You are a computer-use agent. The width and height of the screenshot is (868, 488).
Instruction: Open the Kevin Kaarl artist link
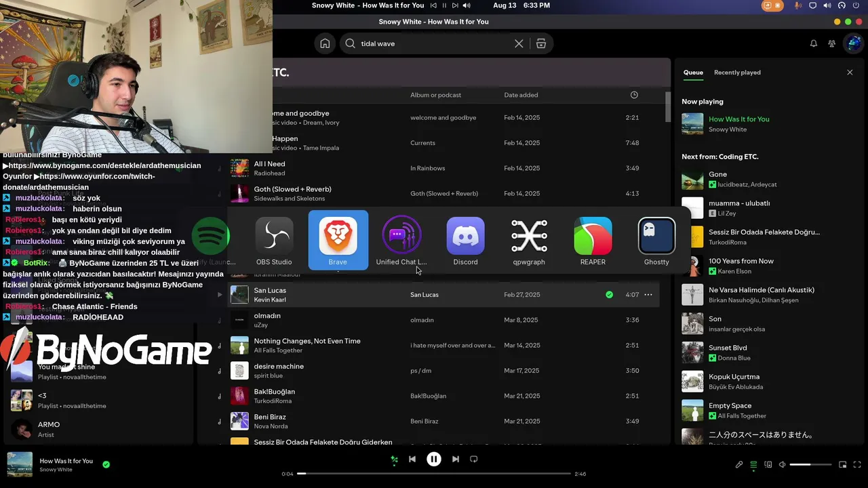tap(270, 300)
